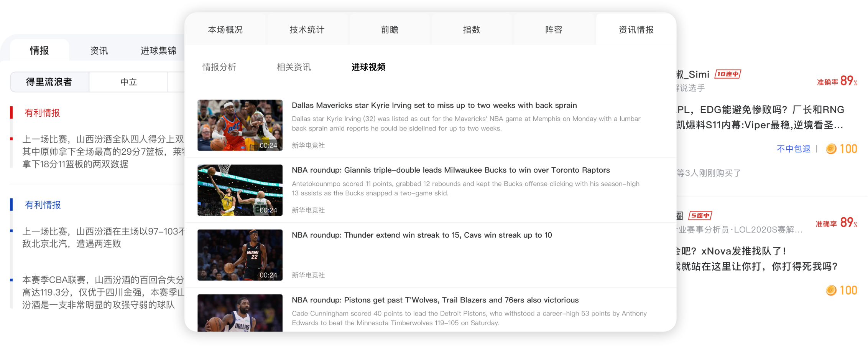Open the 指数 tab
Screen dimensions: 868x347
tap(472, 30)
